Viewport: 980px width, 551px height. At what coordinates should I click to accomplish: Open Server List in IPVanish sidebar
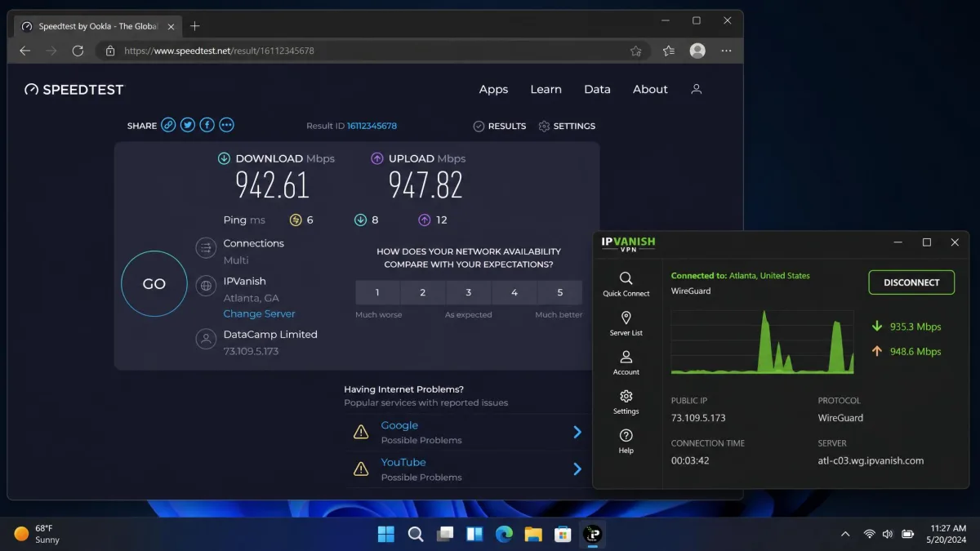626,323
